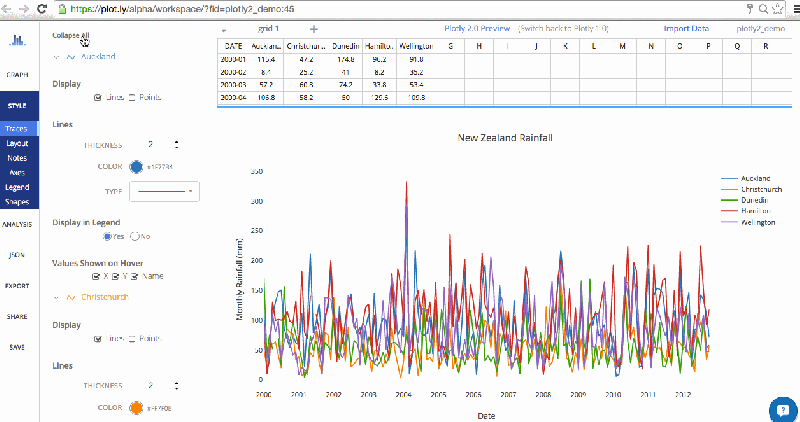
Task: Go back using the browser back arrow
Action: [x=7, y=9]
